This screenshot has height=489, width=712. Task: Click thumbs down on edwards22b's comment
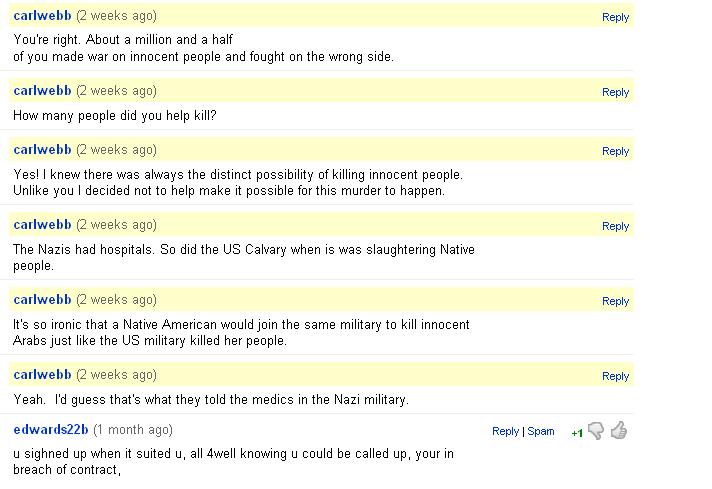pos(596,431)
